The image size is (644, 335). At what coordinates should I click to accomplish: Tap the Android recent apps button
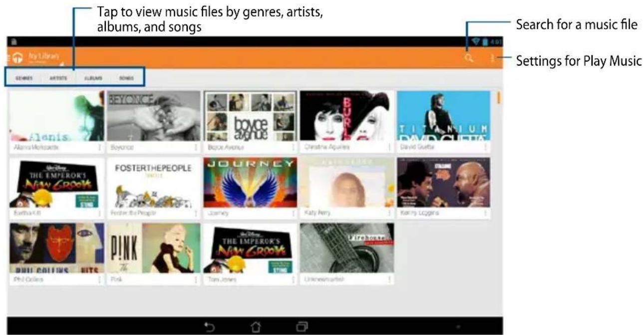coord(302,327)
